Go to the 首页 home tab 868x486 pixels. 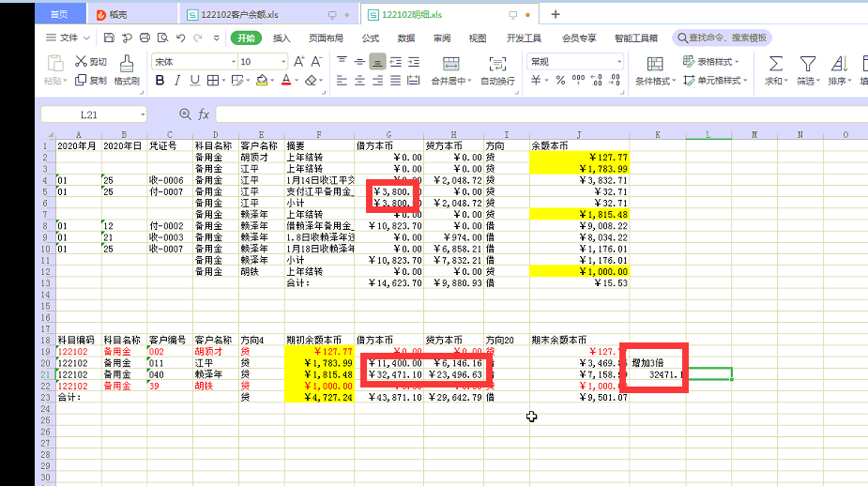click(59, 14)
